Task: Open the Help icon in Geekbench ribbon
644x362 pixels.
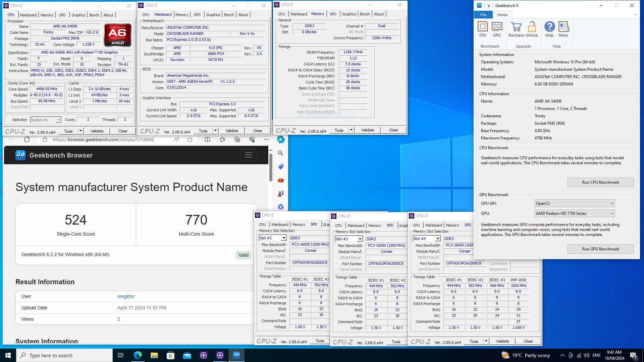Action: (x=549, y=29)
